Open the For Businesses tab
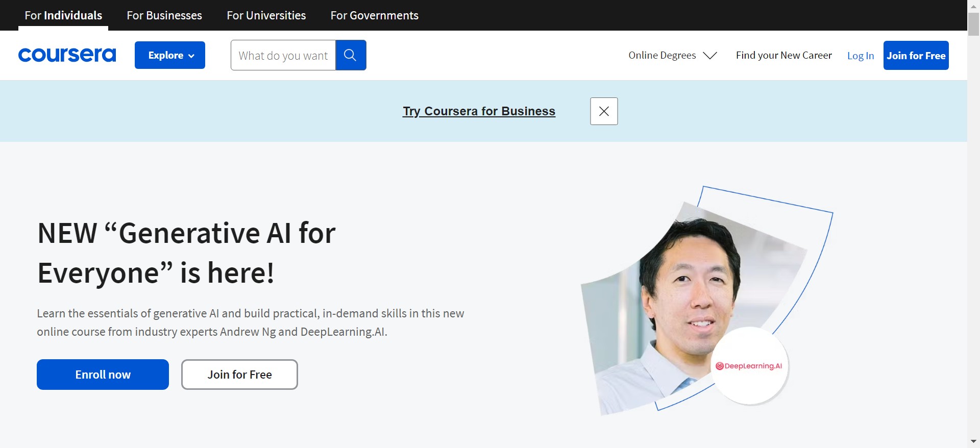Screen dimensions: 980x448 [x=164, y=15]
